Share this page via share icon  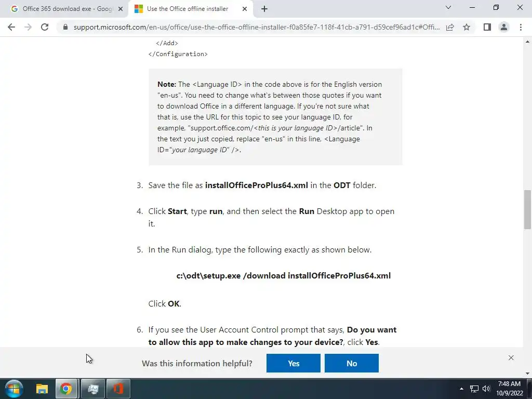450,27
